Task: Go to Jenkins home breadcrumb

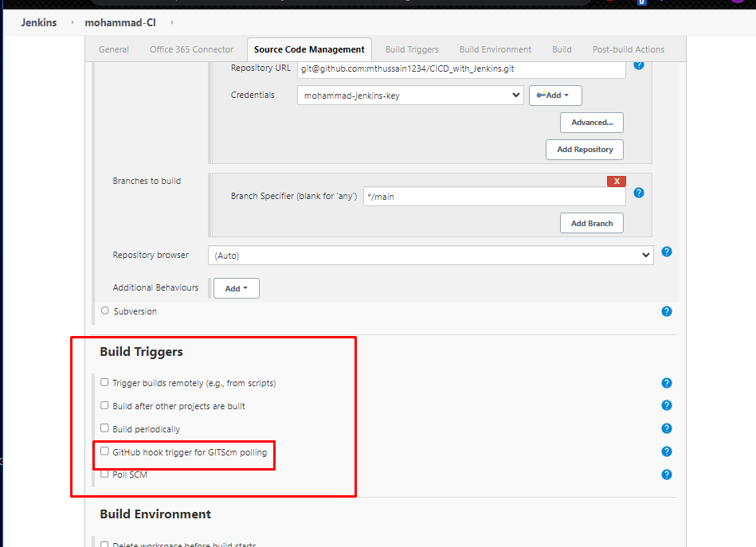Action: 38,22
